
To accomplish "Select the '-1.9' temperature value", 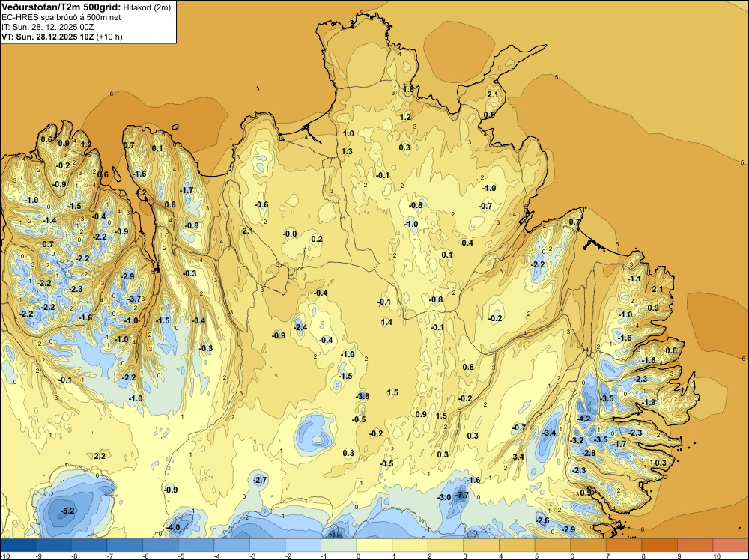I will [649, 403].
